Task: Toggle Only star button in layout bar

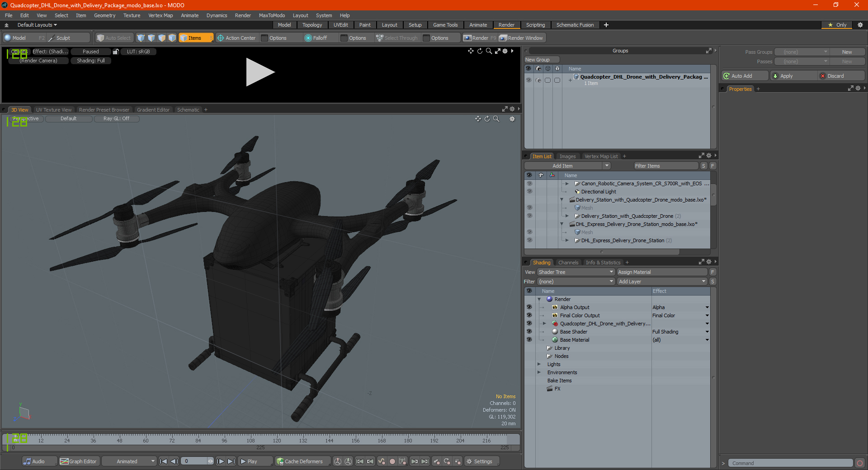Action: coord(837,25)
